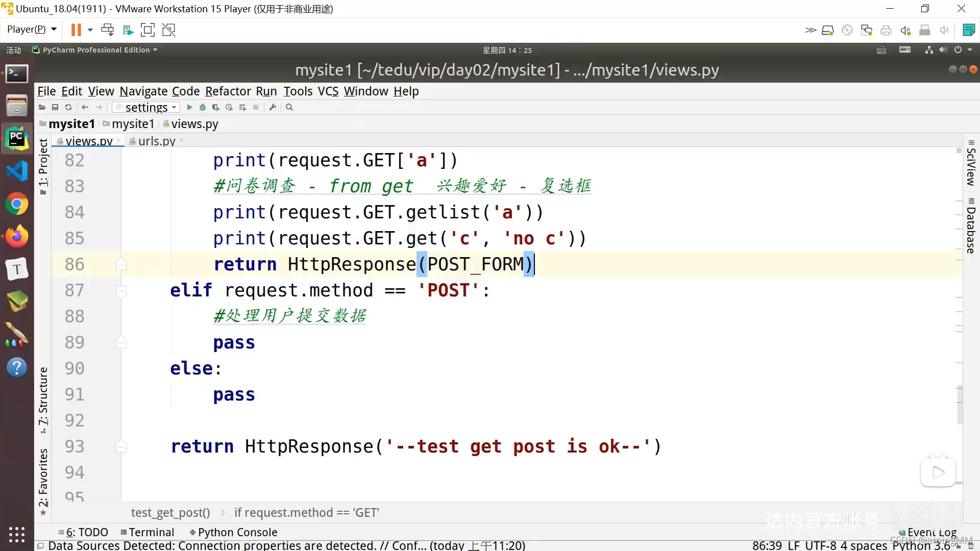This screenshot has height=551, width=980.
Task: Switch to the urls.py editor tab
Action: coord(156,141)
